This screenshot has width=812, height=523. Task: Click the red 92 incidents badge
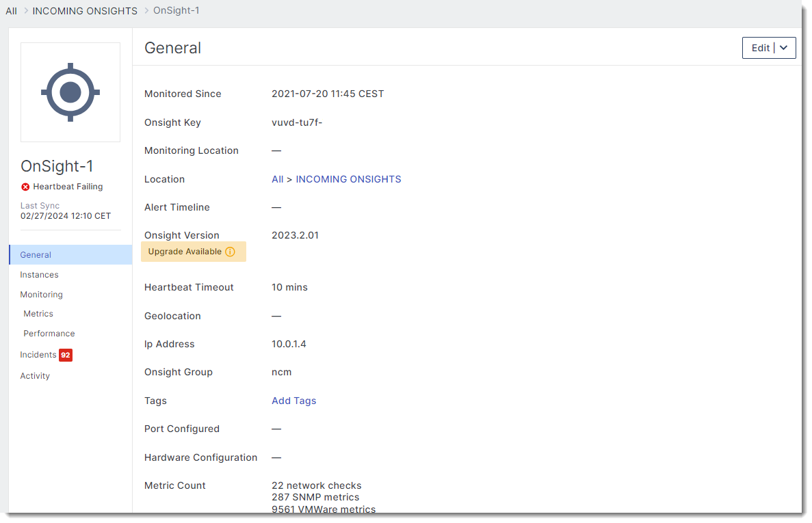point(66,355)
